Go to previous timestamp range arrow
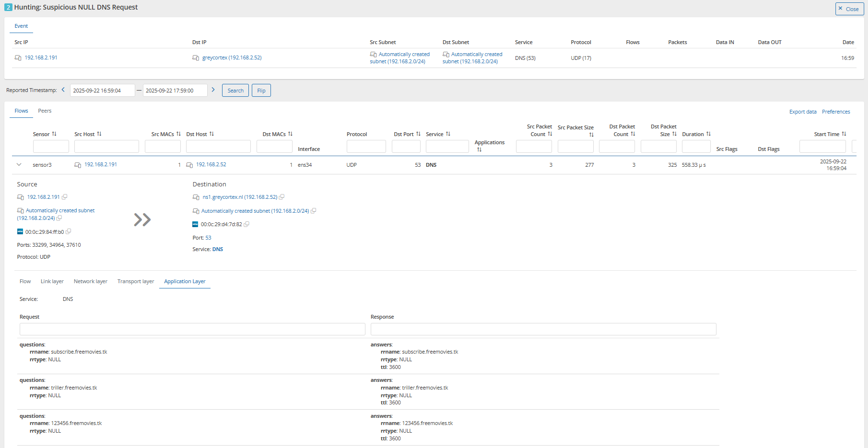 (63, 90)
